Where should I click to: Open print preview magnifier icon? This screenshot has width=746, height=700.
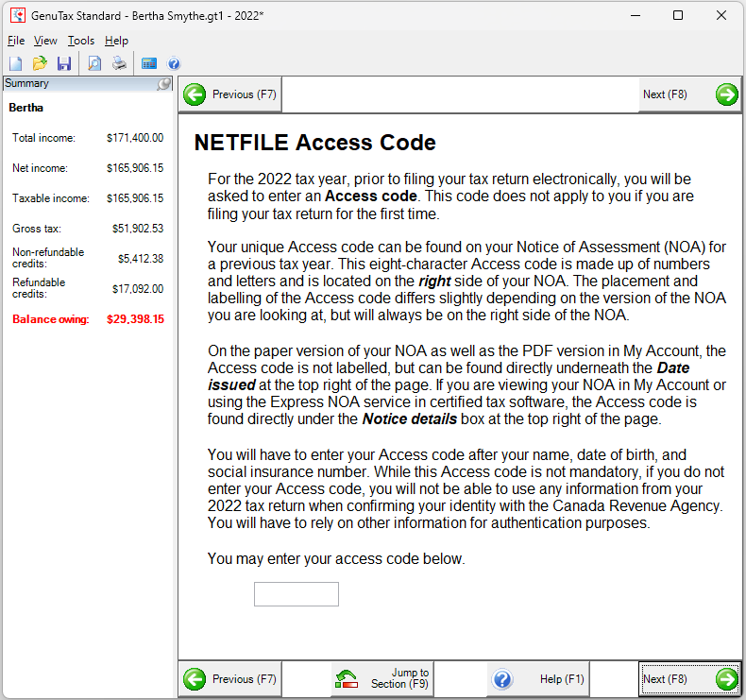click(x=94, y=63)
